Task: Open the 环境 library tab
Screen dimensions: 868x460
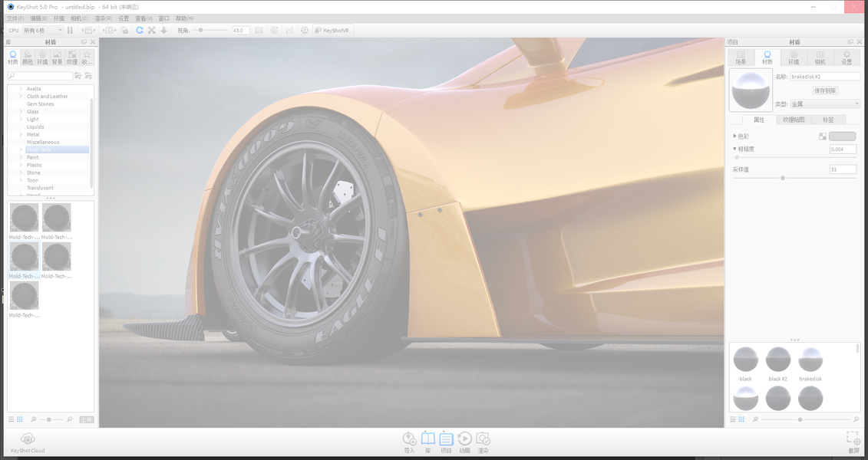Action: point(43,58)
